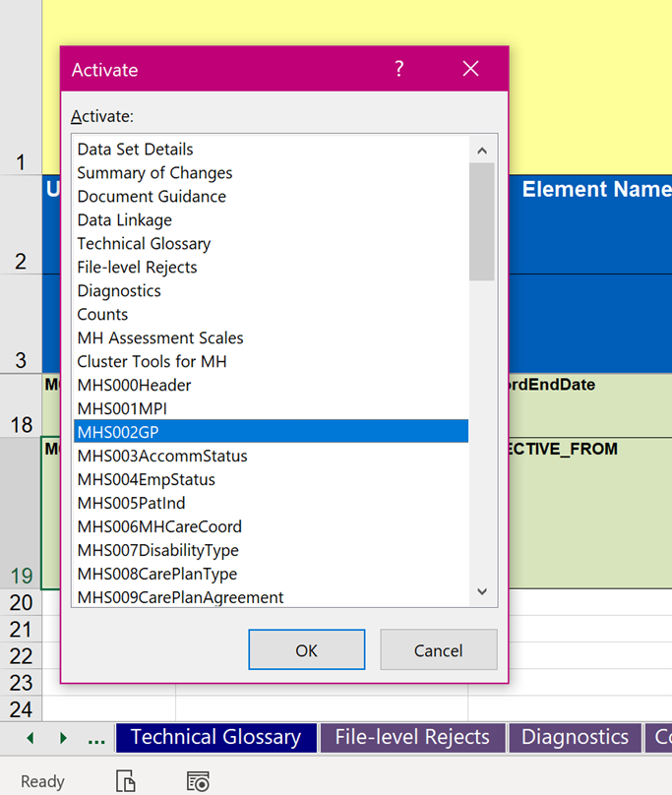
Task: Select row 23 header in the worksheet
Action: point(21,683)
